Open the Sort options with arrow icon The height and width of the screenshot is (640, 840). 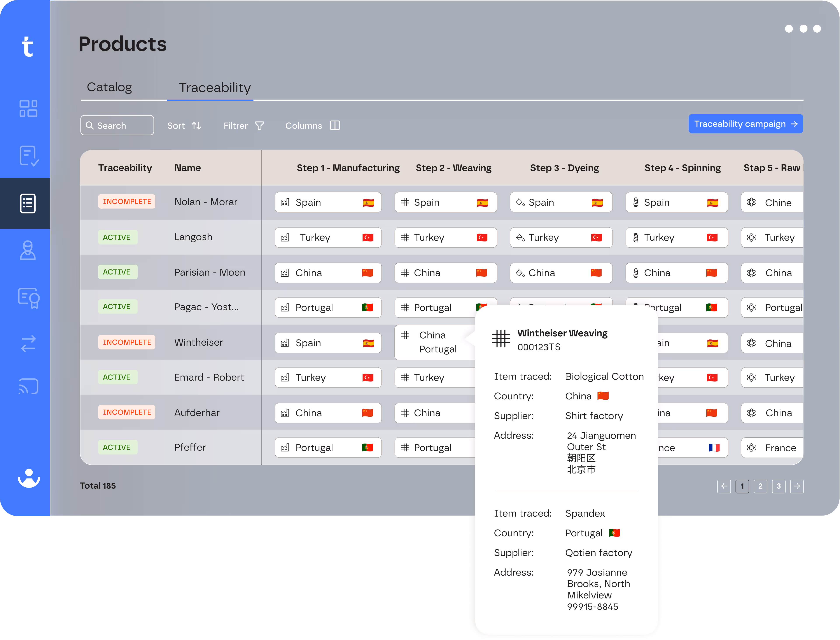pos(184,125)
